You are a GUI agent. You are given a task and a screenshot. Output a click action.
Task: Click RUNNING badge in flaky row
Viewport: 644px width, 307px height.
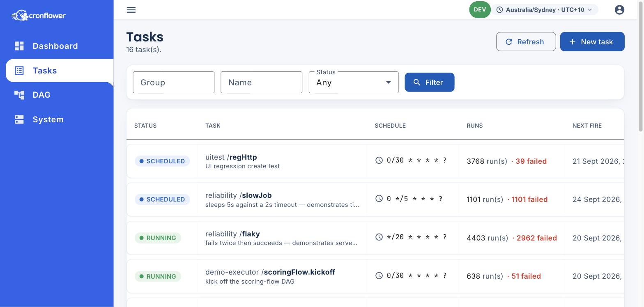pyautogui.click(x=158, y=238)
